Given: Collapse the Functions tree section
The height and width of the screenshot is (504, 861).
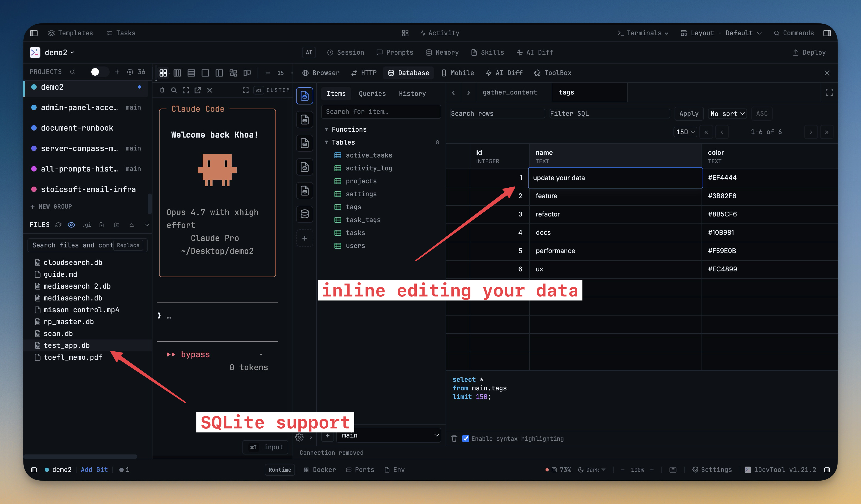Looking at the screenshot, I should click(326, 129).
